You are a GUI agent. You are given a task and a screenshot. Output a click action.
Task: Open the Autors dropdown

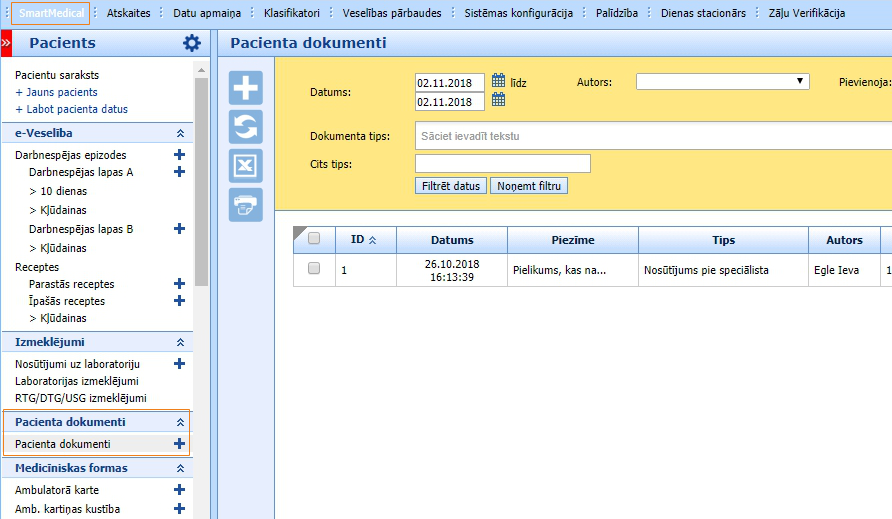723,82
